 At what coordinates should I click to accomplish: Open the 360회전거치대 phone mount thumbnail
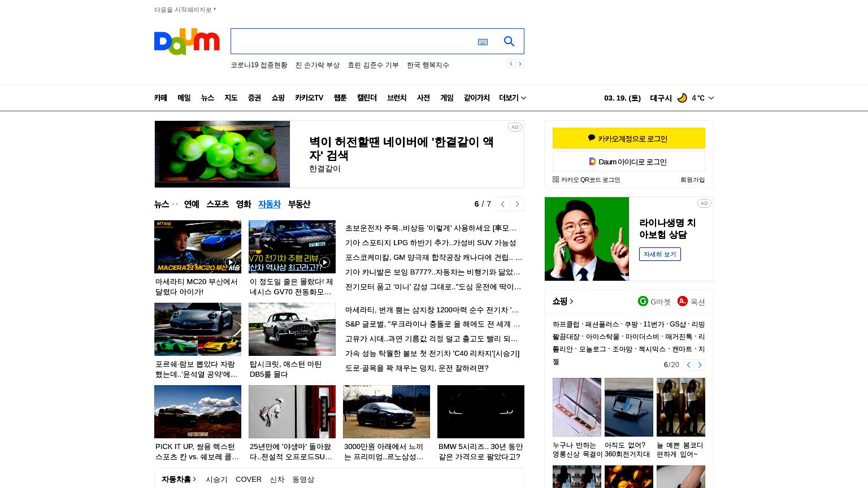coord(629,407)
